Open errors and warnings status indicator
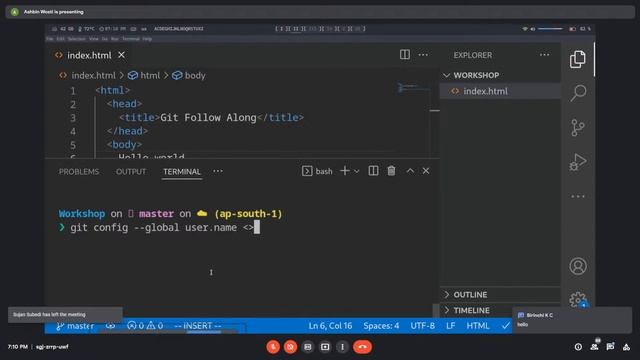 click(145, 326)
